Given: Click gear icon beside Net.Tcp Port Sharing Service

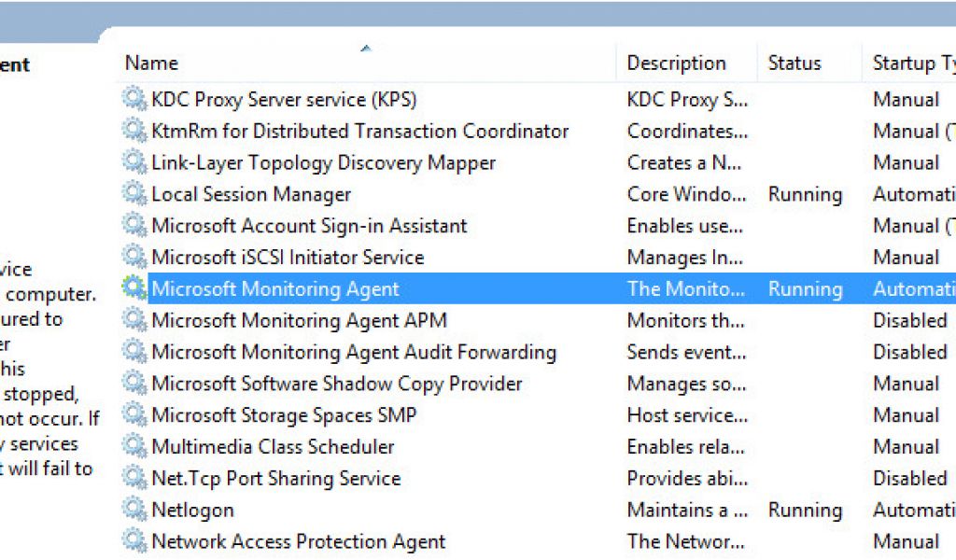Looking at the screenshot, I should [135, 478].
